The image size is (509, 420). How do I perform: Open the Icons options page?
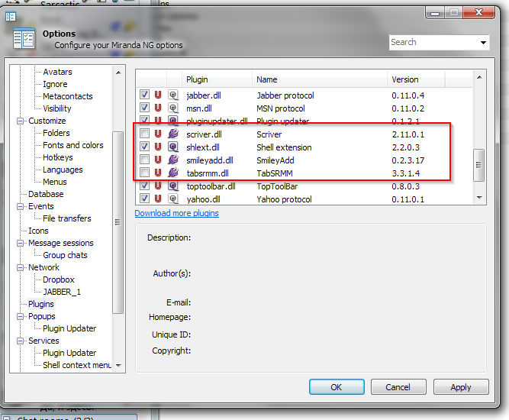[38, 231]
